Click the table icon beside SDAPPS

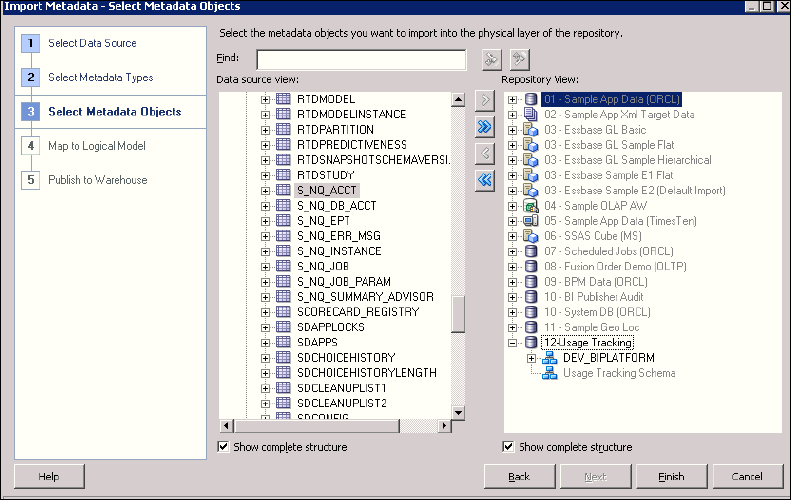pyautogui.click(x=283, y=342)
